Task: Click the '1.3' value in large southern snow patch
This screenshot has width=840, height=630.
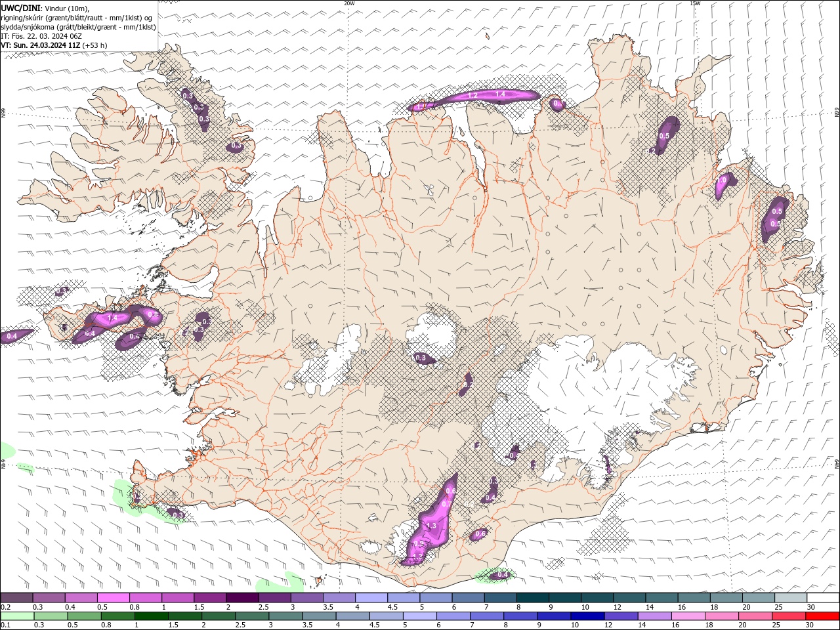Action: pyautogui.click(x=431, y=526)
